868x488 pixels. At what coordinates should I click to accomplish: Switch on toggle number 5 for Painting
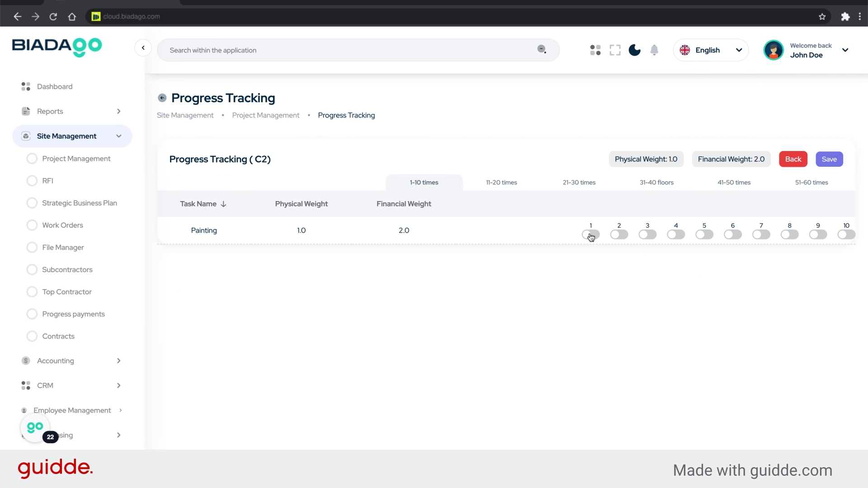click(x=704, y=235)
